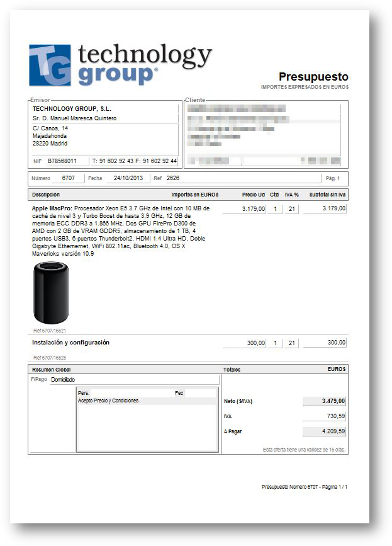Click the Neto (S/IVA) total amount
This screenshot has width=392, height=546.
(325, 401)
